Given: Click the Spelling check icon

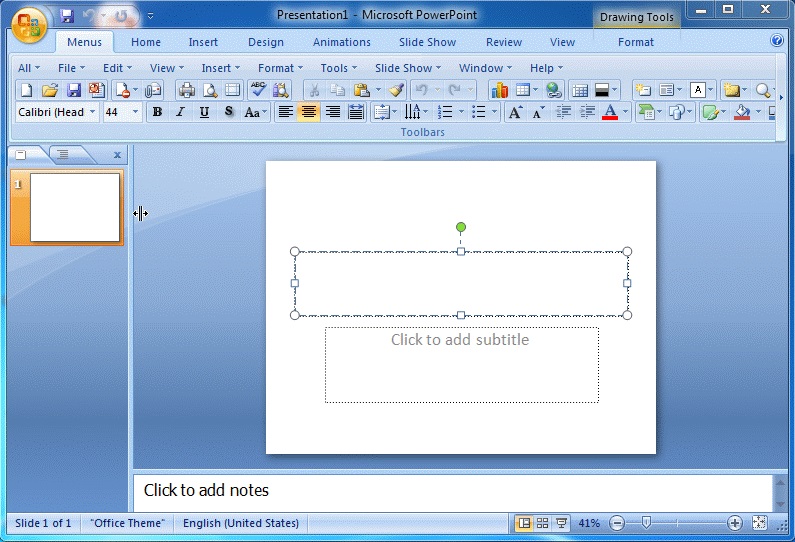Looking at the screenshot, I should pos(258,90).
